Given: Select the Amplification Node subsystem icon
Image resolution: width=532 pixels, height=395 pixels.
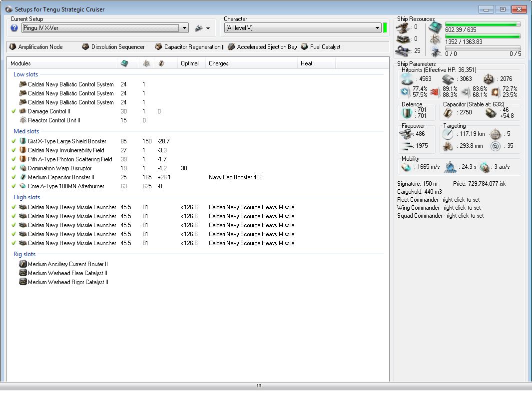Looking at the screenshot, I should click(12, 47).
